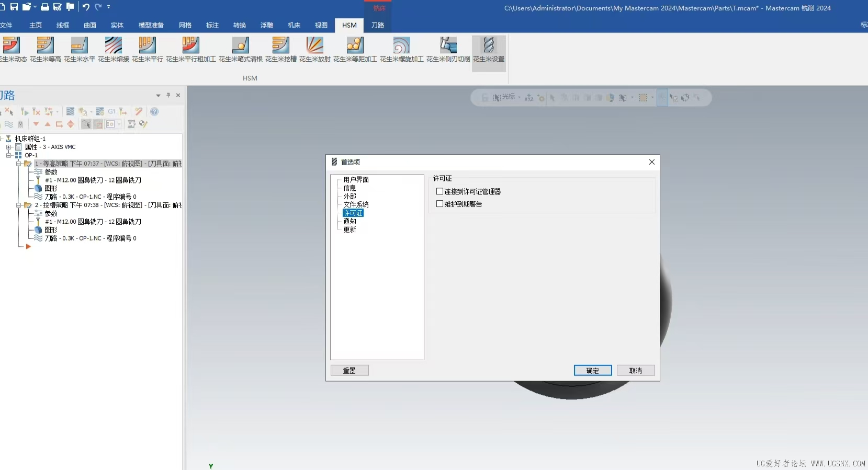Redo the undone action
Image resolution: width=868 pixels, height=470 pixels.
coord(98,7)
